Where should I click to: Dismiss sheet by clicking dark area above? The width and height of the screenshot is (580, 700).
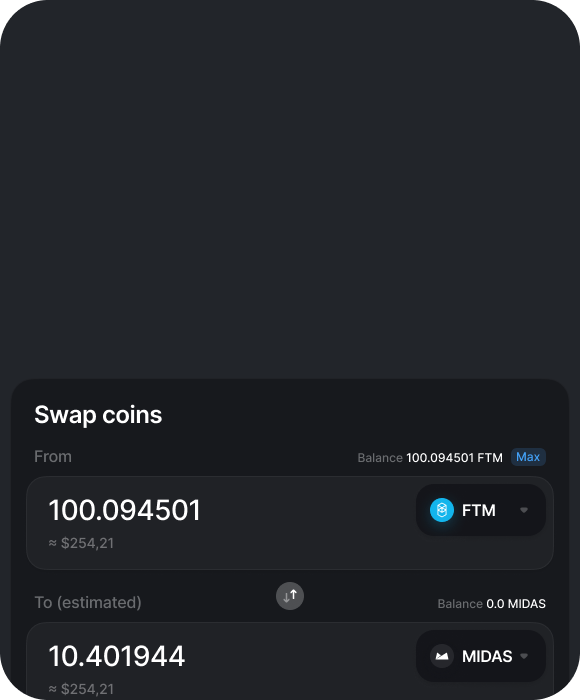(x=290, y=188)
